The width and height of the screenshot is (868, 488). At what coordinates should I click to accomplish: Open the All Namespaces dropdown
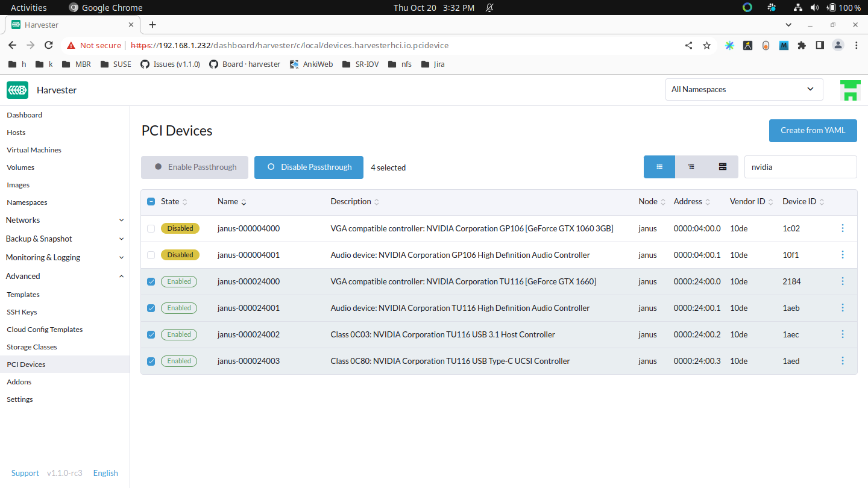(744, 89)
